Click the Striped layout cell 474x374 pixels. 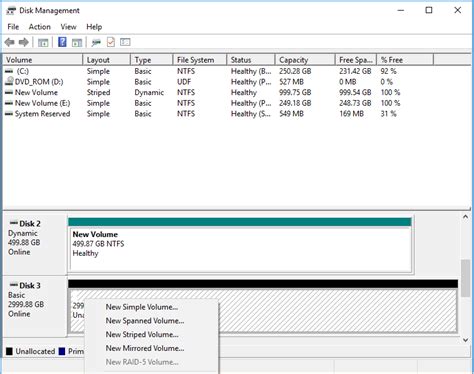point(98,92)
